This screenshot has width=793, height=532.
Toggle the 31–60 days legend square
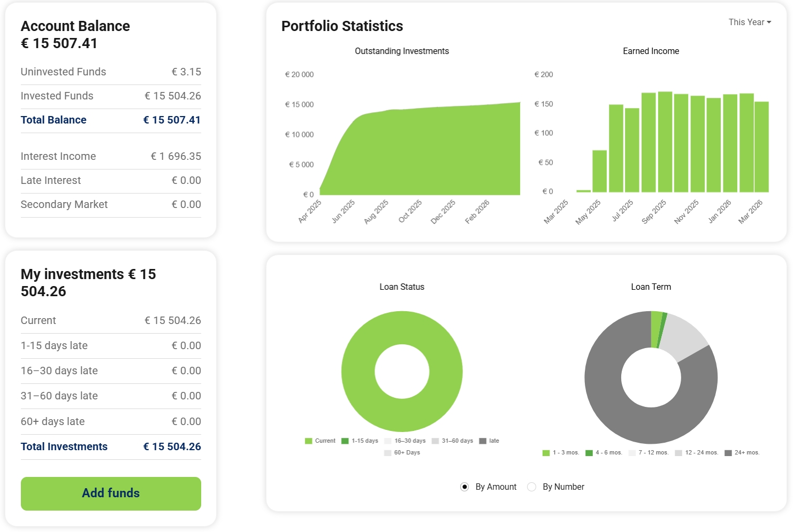click(435, 441)
